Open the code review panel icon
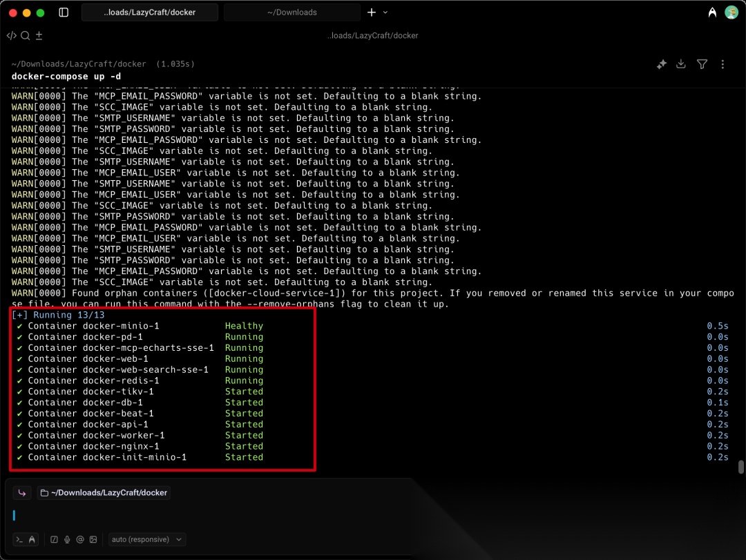This screenshot has width=746, height=560. coord(12,36)
